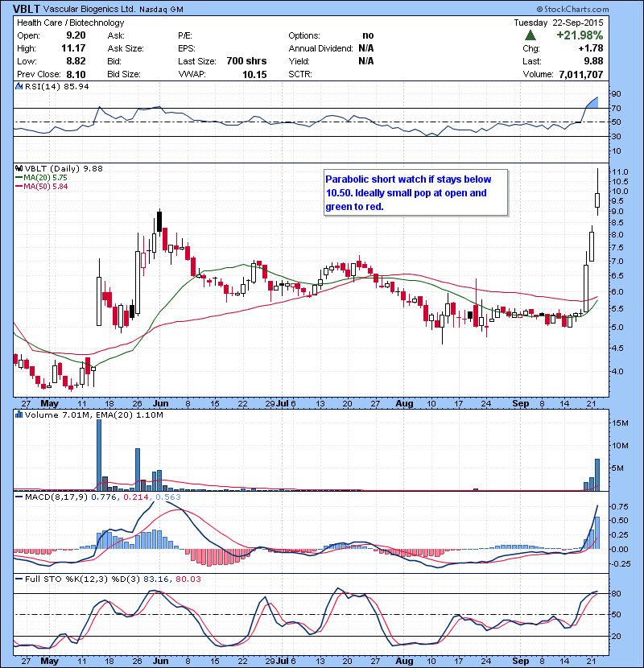Click the VBLT ticker symbol in header

(27, 9)
